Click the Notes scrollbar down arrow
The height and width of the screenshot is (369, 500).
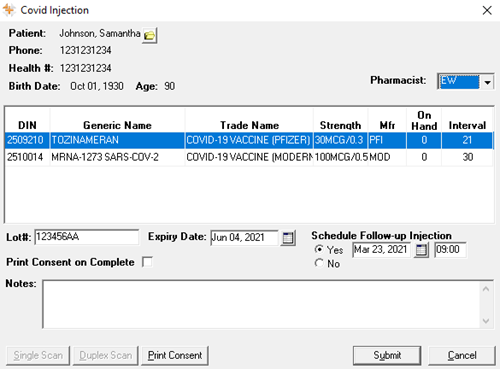coord(486,321)
